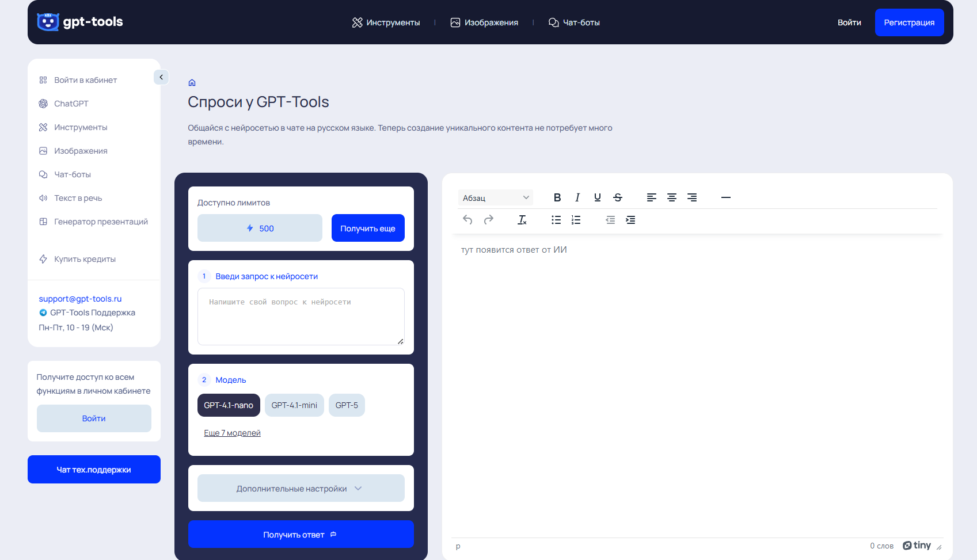The height and width of the screenshot is (560, 977).
Task: Apply strikethrough formatting
Action: click(x=617, y=197)
